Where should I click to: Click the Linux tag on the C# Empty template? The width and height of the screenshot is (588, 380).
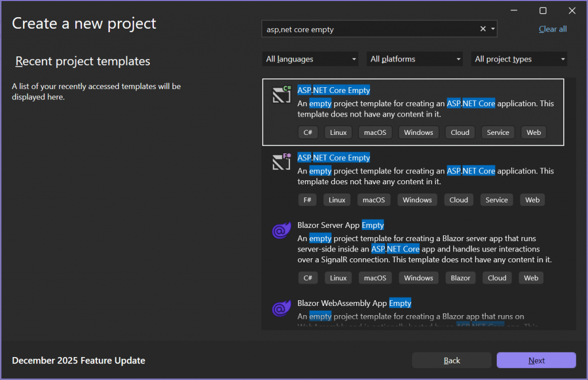(338, 132)
